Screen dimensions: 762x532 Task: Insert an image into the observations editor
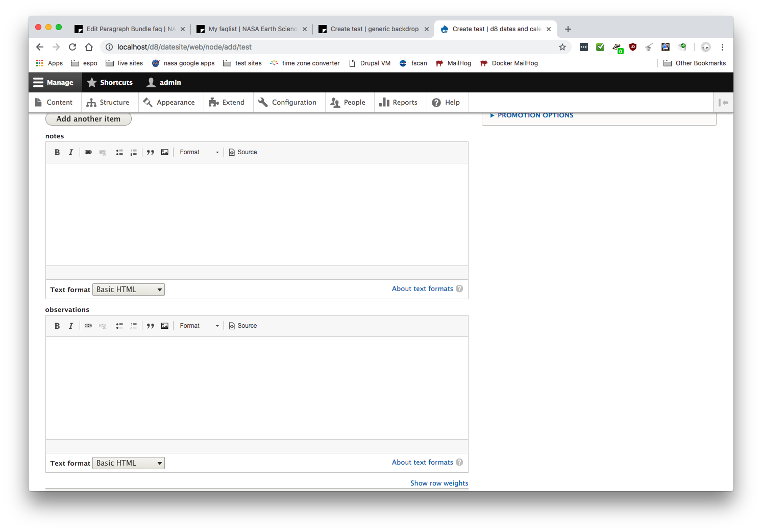(x=164, y=326)
